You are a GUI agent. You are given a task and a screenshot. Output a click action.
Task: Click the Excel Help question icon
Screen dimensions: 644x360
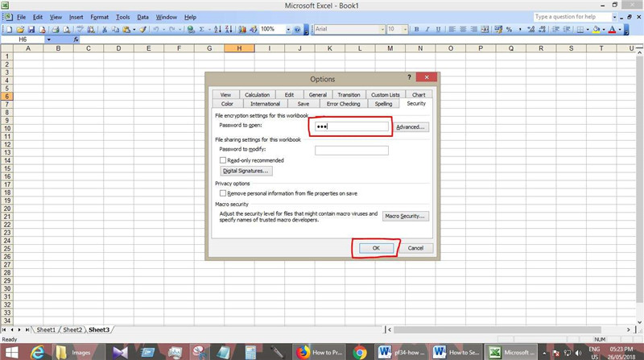tap(297, 29)
